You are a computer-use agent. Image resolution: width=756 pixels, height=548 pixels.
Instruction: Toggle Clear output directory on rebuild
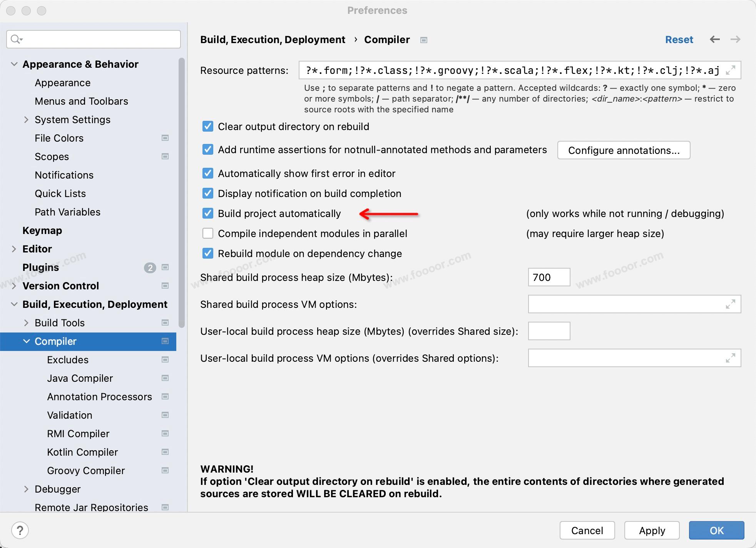[208, 126]
